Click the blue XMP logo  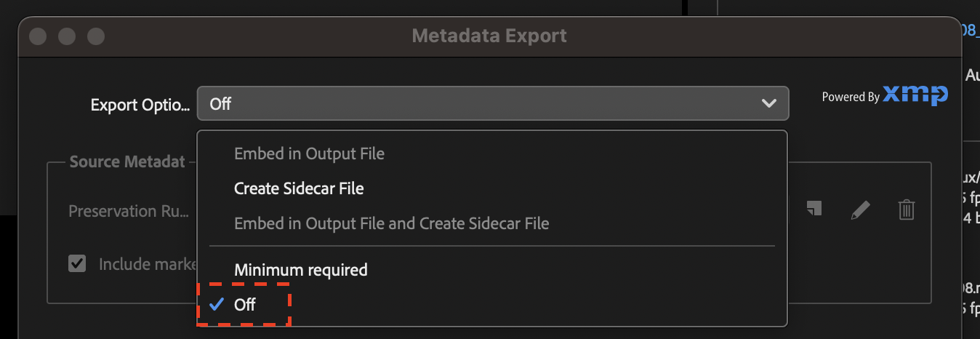[915, 95]
